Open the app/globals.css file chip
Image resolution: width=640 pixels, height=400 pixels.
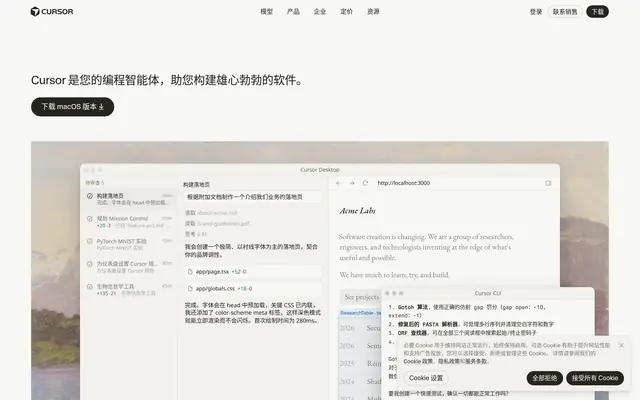pos(253,289)
